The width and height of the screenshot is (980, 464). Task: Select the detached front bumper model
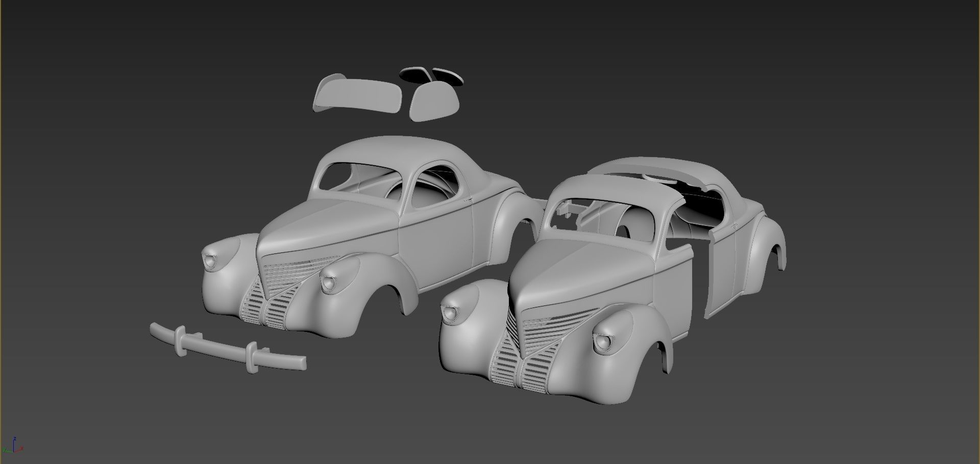pyautogui.click(x=228, y=347)
